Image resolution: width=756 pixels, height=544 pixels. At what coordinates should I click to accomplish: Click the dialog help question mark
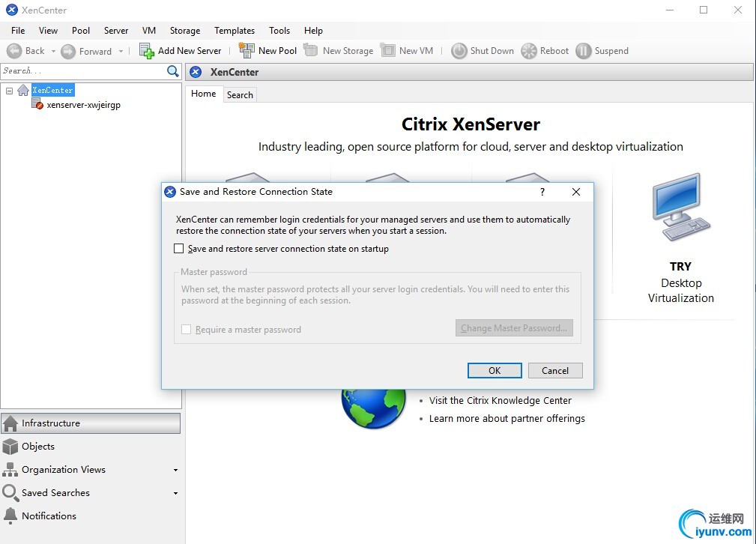pyautogui.click(x=542, y=192)
